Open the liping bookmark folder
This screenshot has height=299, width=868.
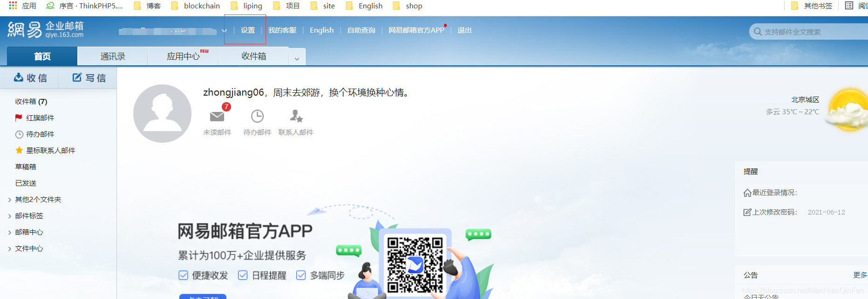coord(246,6)
